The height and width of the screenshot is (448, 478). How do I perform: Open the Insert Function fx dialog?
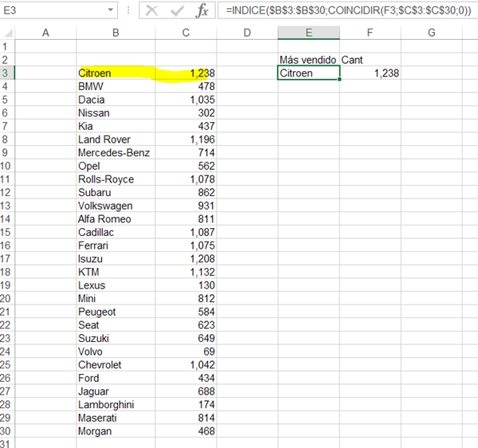click(x=202, y=10)
